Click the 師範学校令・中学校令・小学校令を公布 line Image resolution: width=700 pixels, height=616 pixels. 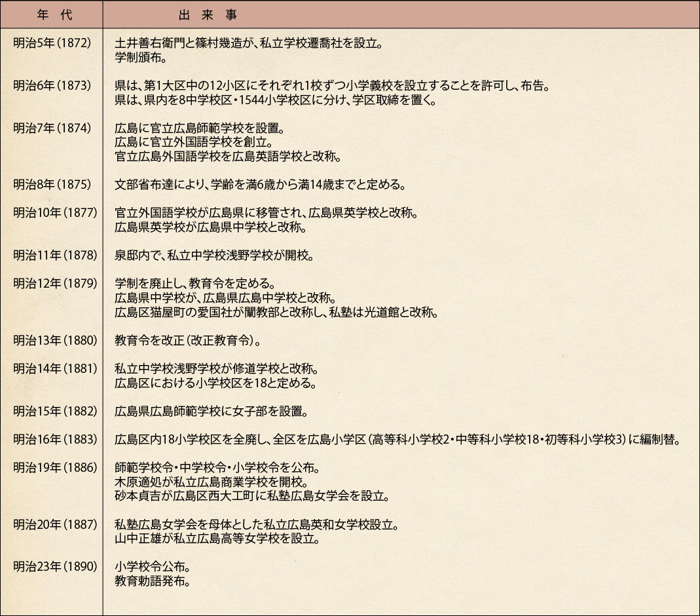(x=217, y=468)
